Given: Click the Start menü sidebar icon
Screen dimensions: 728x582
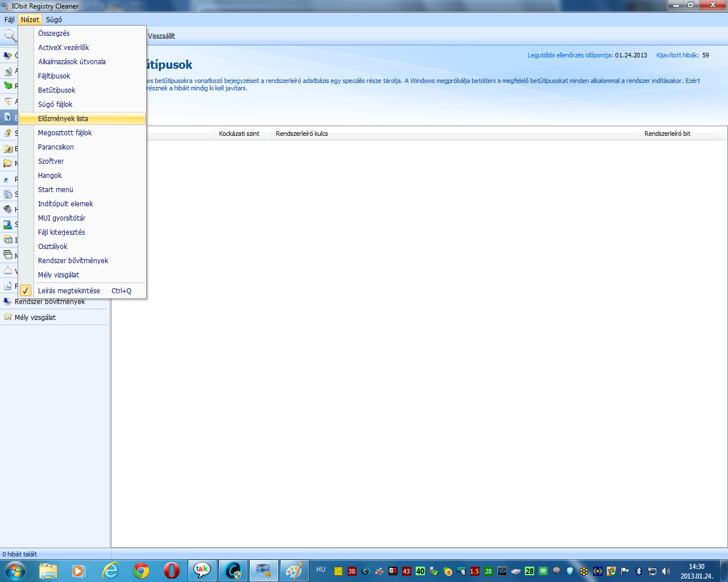Looking at the screenshot, I should tap(8, 225).
